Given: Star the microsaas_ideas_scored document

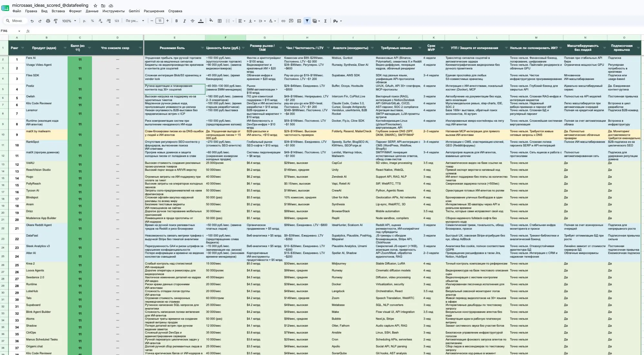Looking at the screenshot, I should pyautogui.click(x=95, y=5).
